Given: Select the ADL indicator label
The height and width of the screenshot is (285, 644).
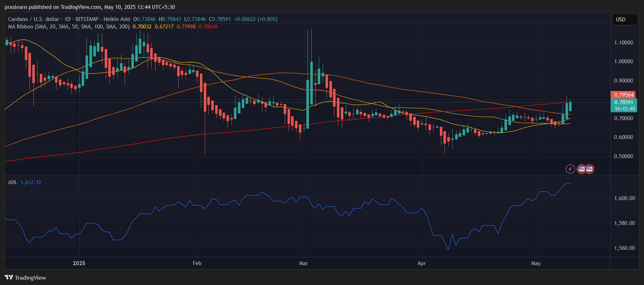Looking at the screenshot, I should tap(13, 182).
